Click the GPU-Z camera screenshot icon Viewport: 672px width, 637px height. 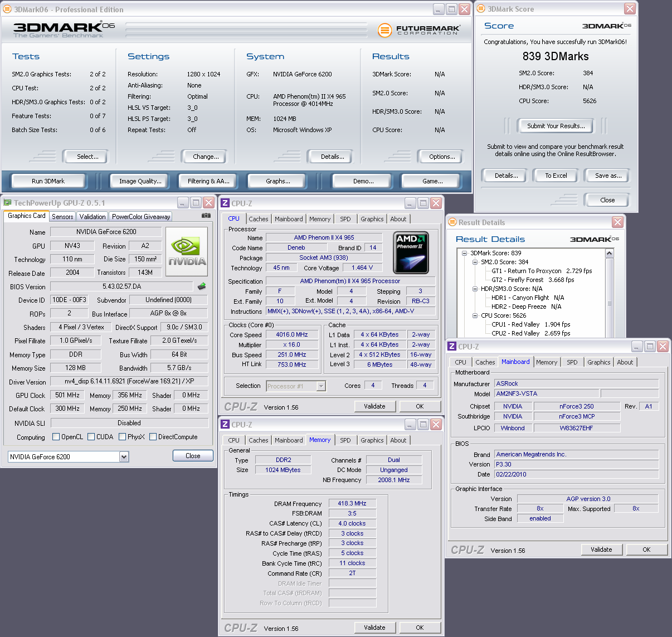pyautogui.click(x=206, y=216)
